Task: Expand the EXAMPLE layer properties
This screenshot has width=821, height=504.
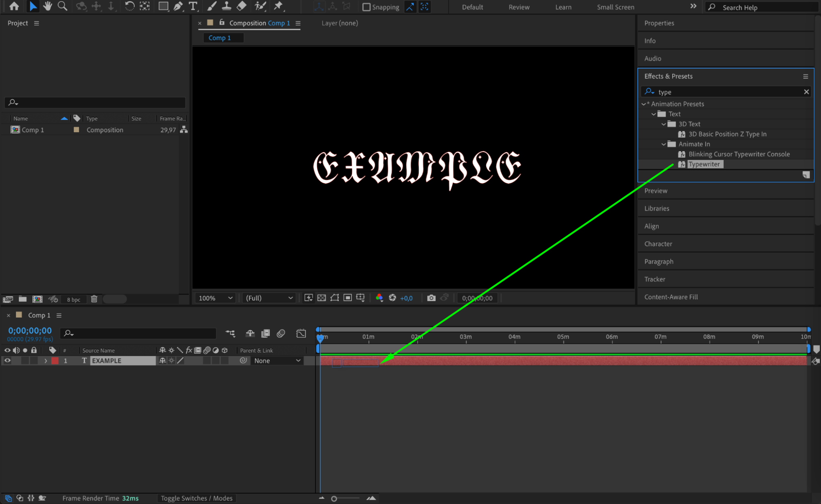Action: (46, 361)
